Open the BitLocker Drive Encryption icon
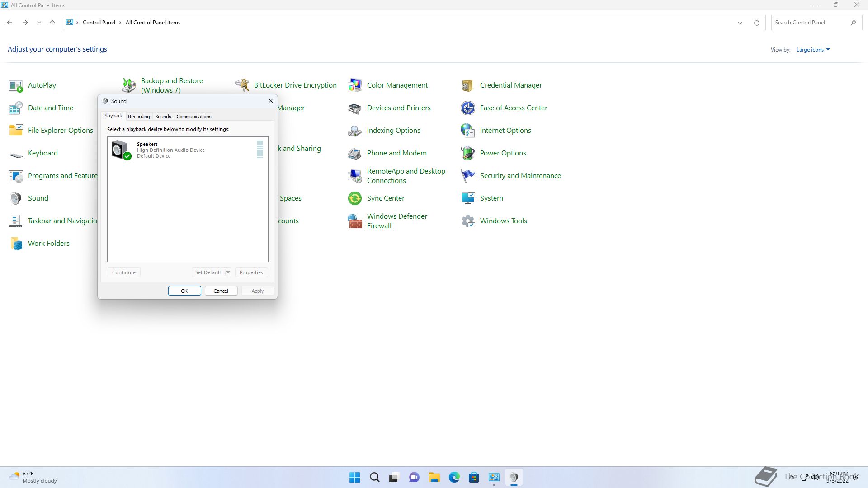868x488 pixels. 242,85
